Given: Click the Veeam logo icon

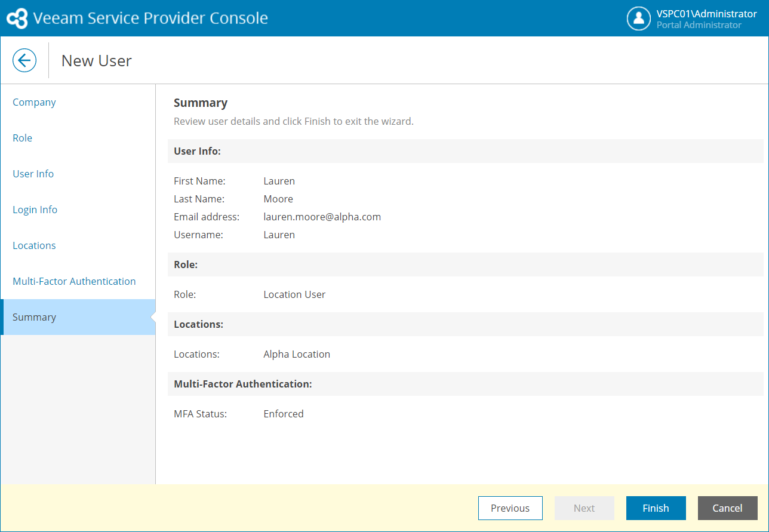Looking at the screenshot, I should pos(17,19).
